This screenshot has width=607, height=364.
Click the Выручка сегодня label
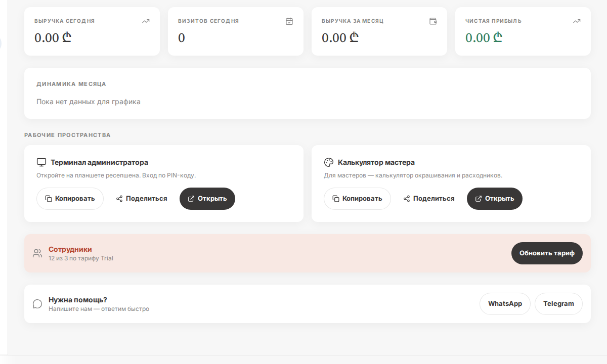64,21
